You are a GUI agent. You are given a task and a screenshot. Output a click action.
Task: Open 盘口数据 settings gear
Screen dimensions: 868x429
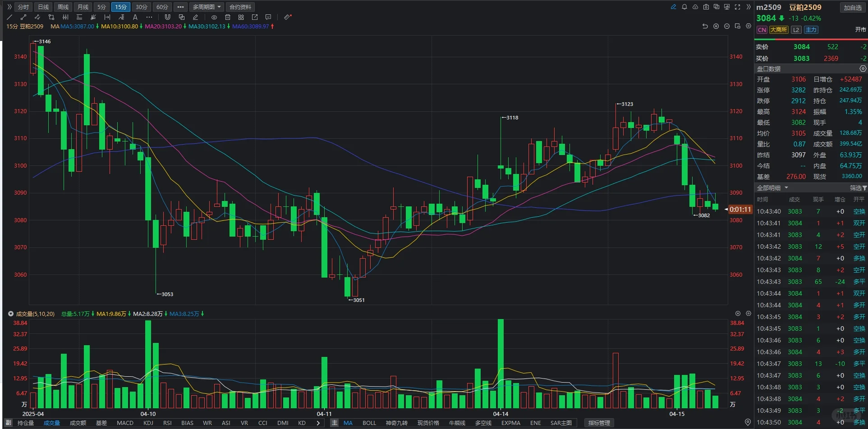(x=863, y=68)
